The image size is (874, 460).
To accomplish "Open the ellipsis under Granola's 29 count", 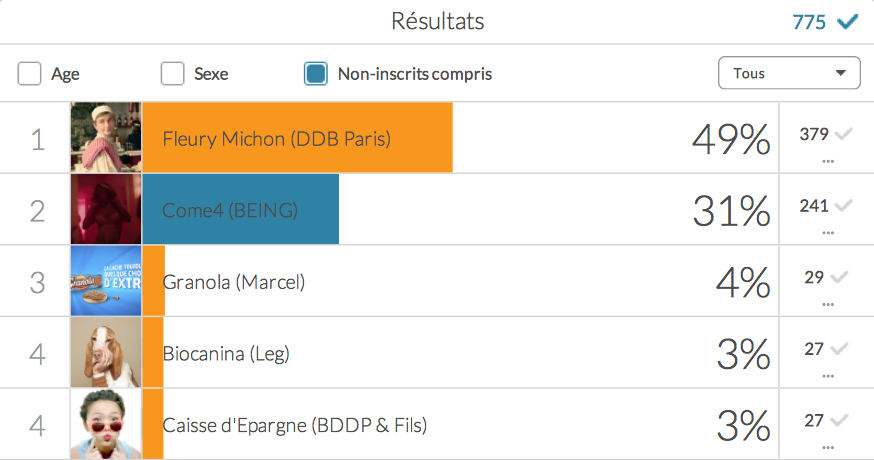I will click(x=828, y=304).
